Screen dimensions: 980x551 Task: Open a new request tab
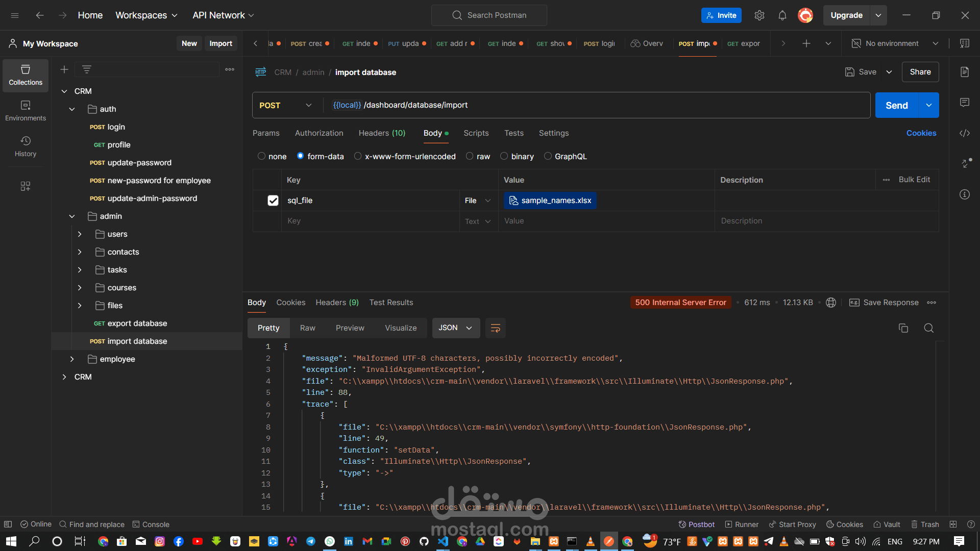806,43
